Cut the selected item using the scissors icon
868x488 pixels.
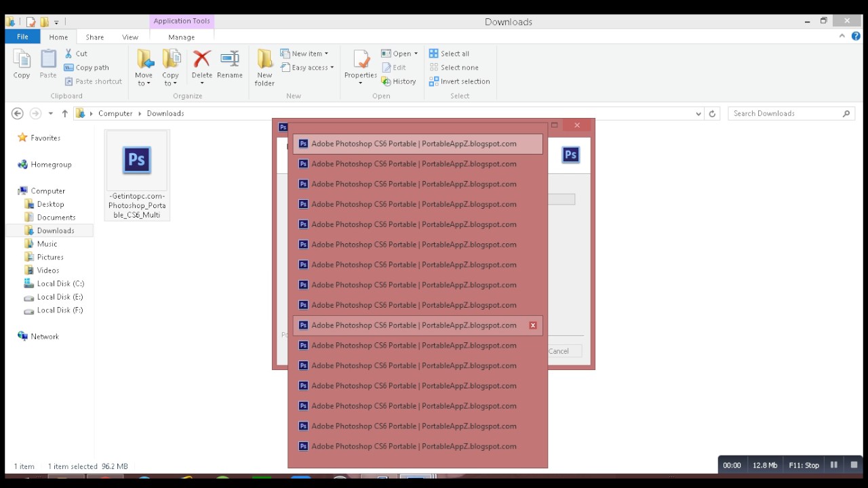pyautogui.click(x=76, y=54)
